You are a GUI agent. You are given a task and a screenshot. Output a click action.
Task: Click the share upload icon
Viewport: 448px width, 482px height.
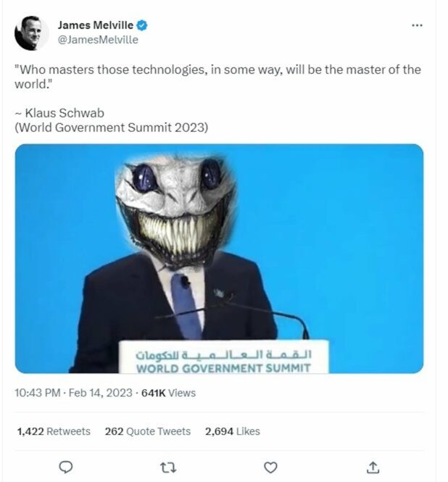point(373,467)
